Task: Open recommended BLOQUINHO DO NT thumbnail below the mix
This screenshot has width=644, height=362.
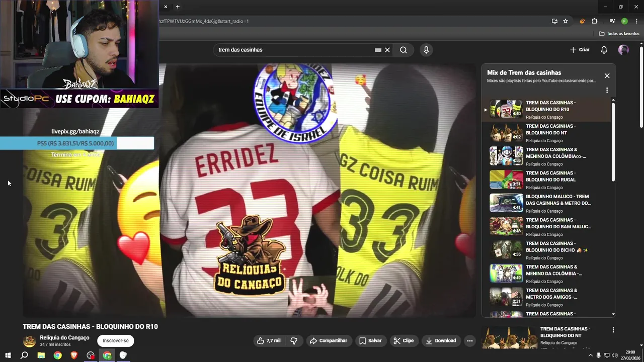Action: coord(509,337)
